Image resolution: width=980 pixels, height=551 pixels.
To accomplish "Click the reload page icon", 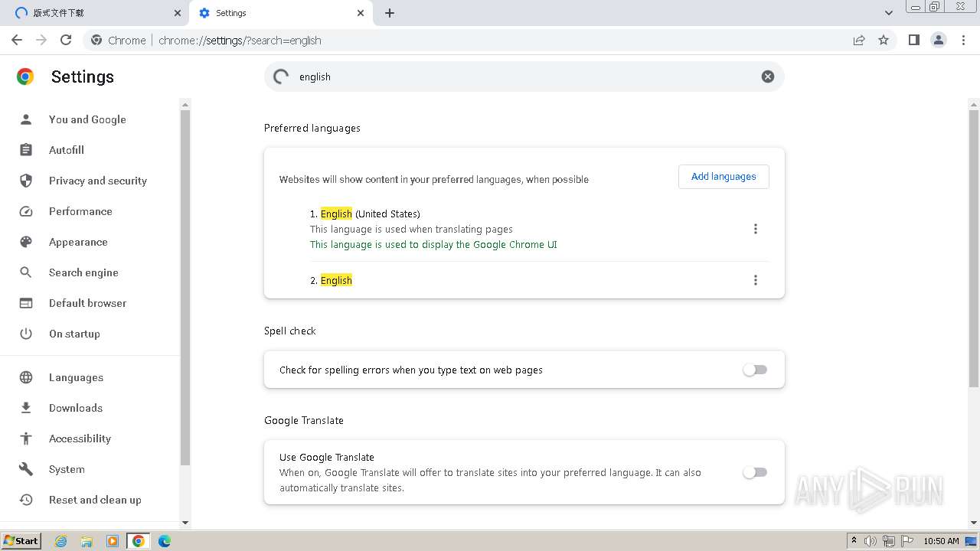I will [66, 40].
